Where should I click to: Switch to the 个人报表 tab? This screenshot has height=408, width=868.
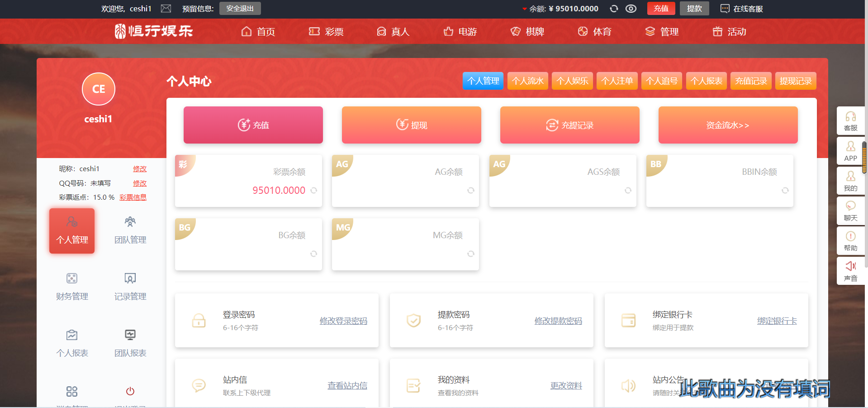[x=706, y=81]
